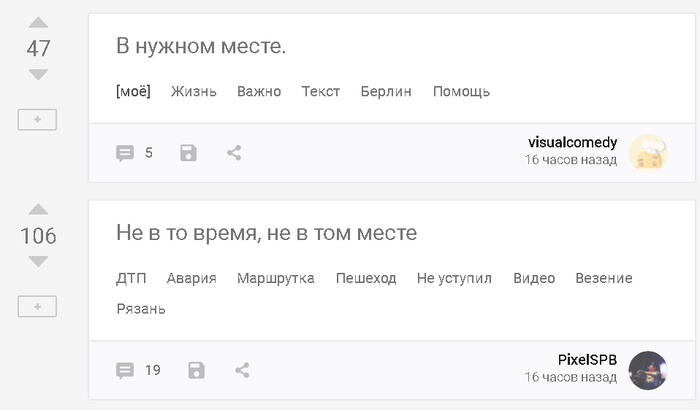Click the "Рязань" tag
Viewport: 700px width, 410px height.
coord(141,309)
